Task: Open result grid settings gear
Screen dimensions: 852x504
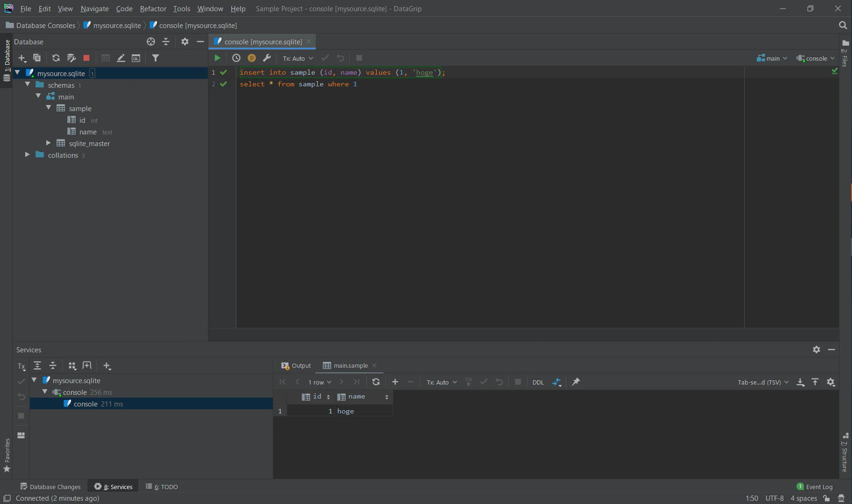Action: (831, 382)
